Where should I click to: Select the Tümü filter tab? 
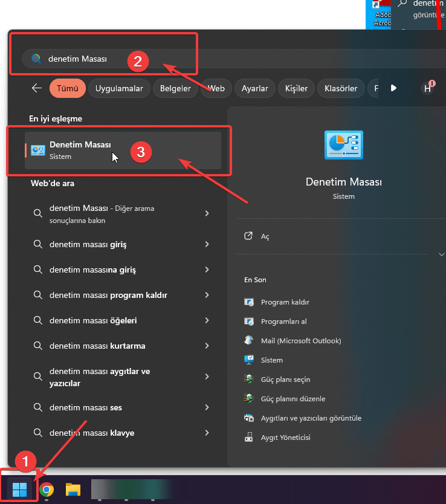tap(67, 88)
